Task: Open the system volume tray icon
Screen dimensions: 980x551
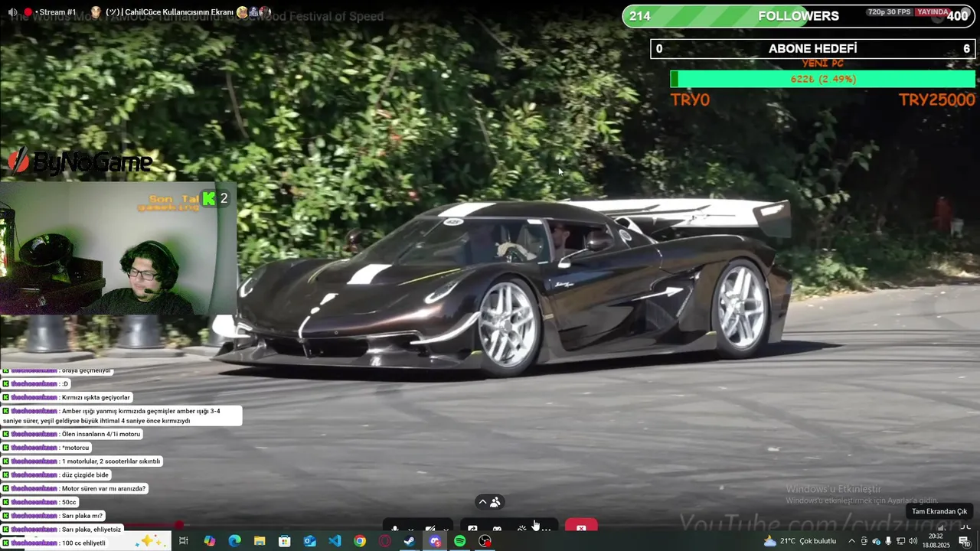Action: (x=913, y=541)
